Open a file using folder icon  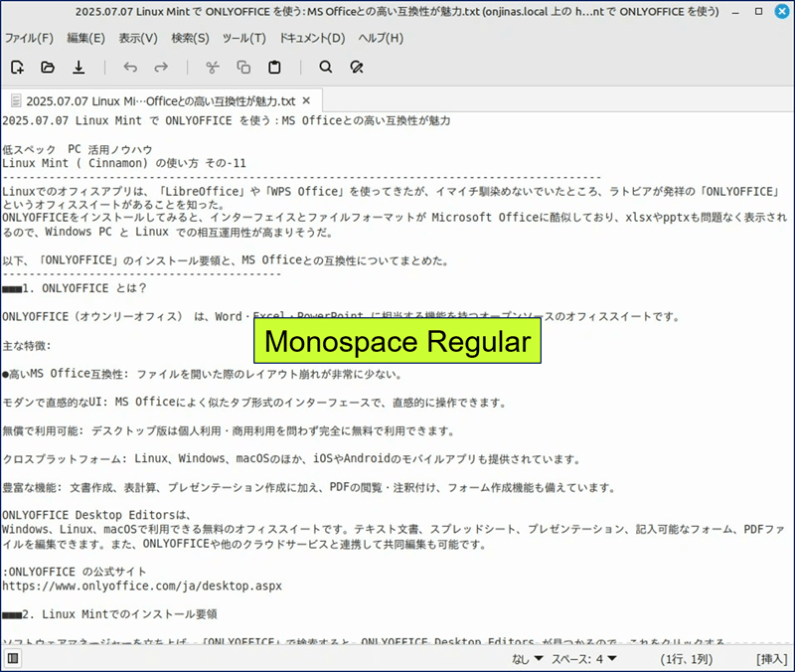(48, 67)
